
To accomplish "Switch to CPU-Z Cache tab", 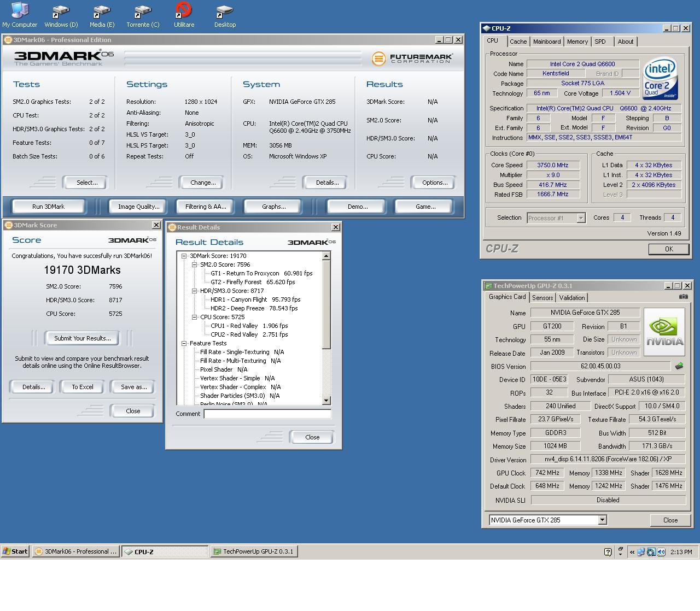I will click(x=518, y=42).
